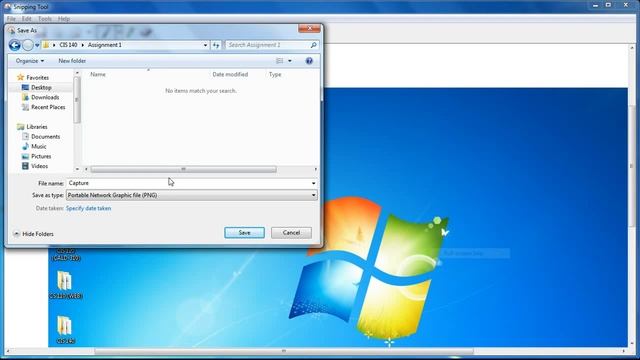Open the File menu in Snipping Tool

[11, 19]
